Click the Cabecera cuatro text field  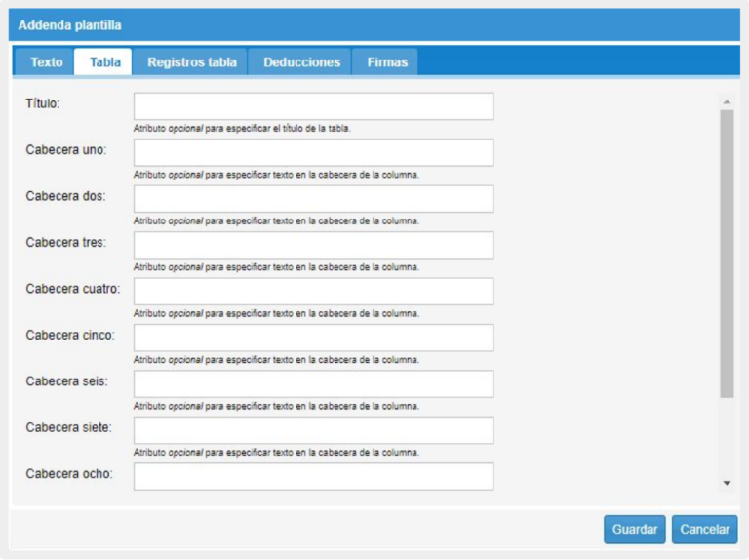tap(313, 292)
